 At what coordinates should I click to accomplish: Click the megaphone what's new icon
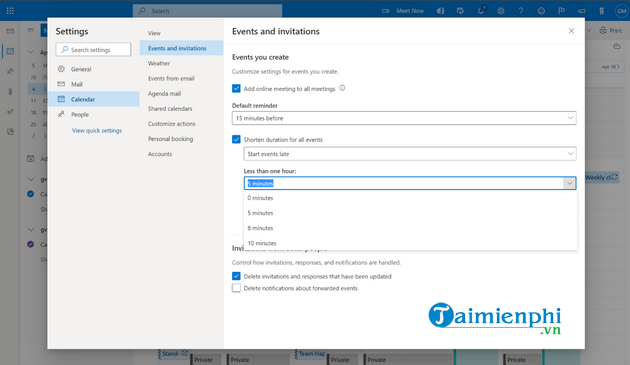click(581, 11)
